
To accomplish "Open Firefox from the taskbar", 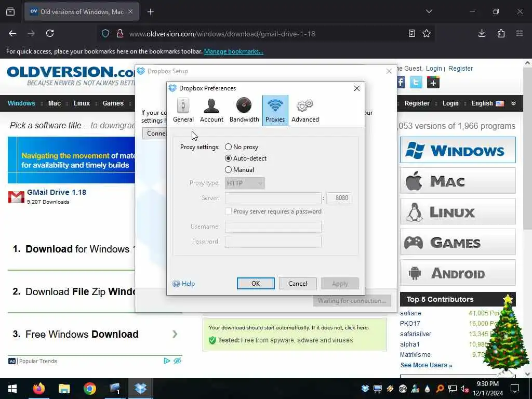I will (x=38, y=389).
